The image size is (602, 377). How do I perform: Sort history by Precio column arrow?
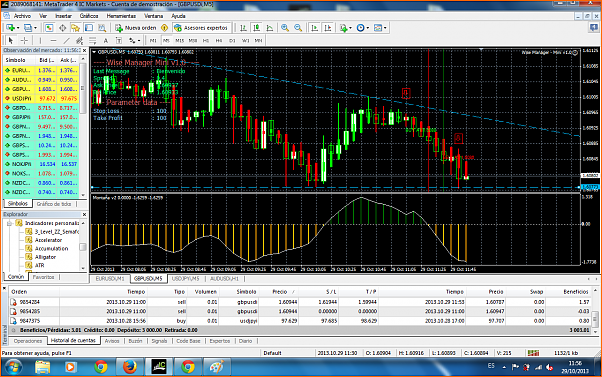(x=294, y=292)
